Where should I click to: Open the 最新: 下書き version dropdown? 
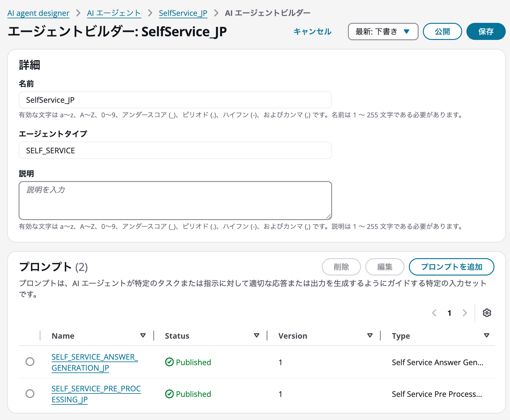[383, 31]
